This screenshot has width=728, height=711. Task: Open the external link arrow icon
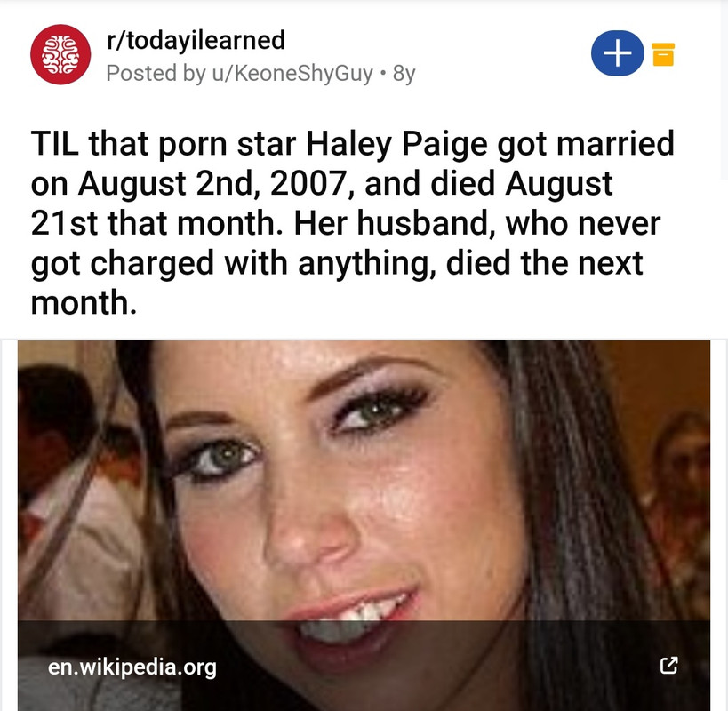tap(668, 666)
